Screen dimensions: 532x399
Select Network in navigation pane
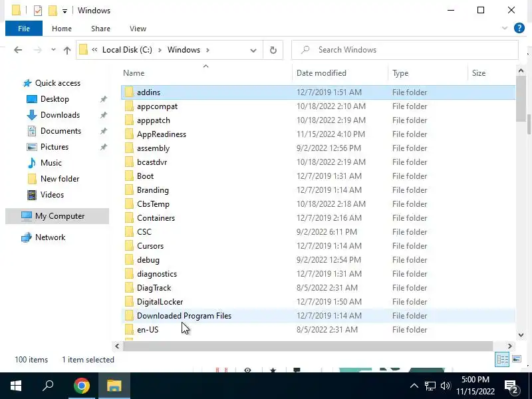pos(51,237)
